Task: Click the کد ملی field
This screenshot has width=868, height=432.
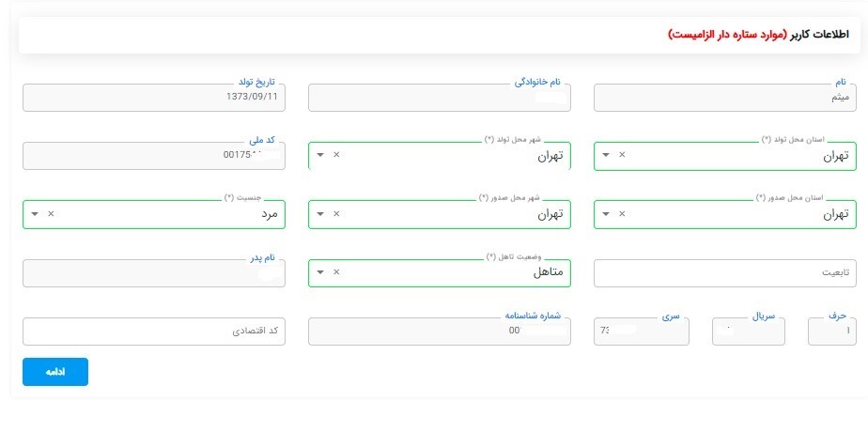Action: pyautogui.click(x=154, y=156)
